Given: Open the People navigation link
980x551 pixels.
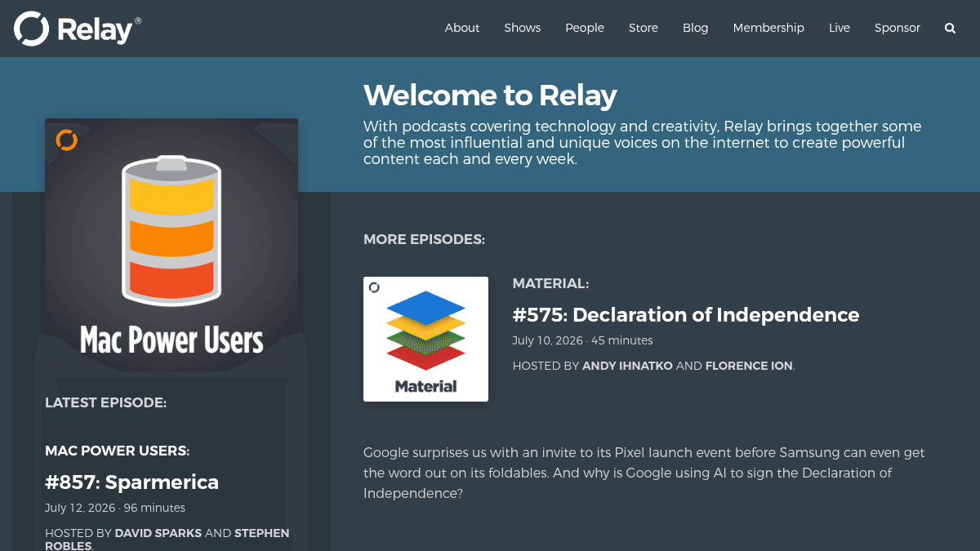Looking at the screenshot, I should click(x=585, y=28).
